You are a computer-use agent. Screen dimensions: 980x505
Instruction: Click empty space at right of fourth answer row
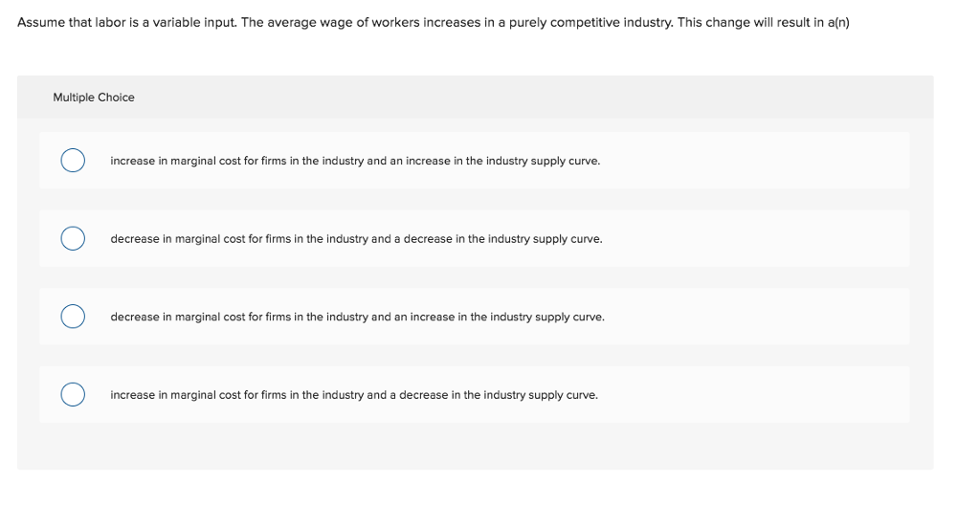766,395
